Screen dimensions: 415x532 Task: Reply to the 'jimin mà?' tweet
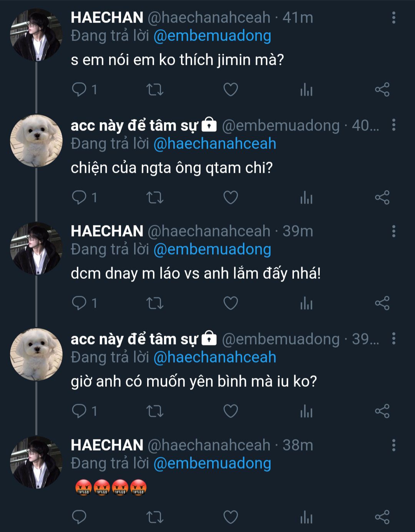80,89
